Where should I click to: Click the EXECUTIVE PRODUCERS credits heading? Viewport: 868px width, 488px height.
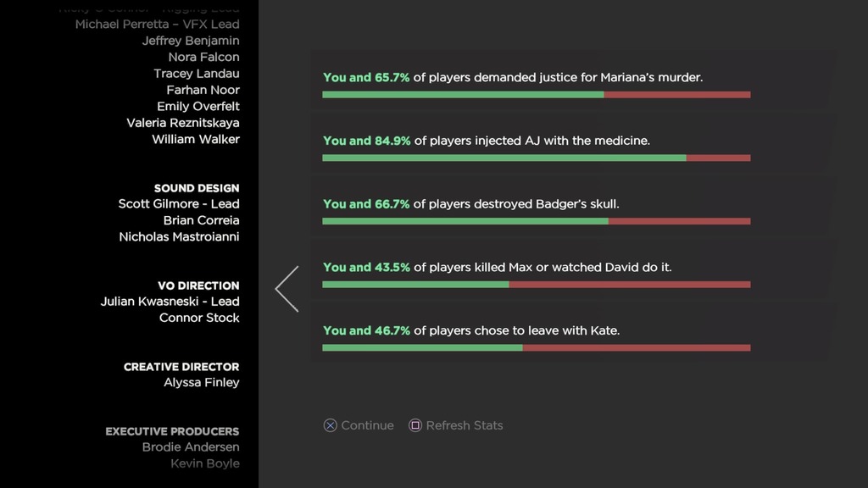(x=172, y=431)
